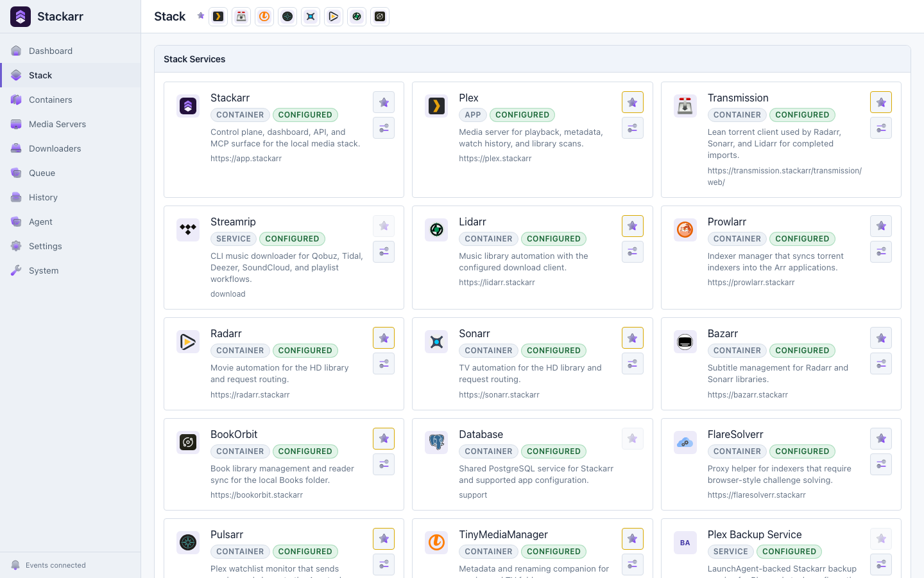Unfavorite Lidarr using its star button
Screen dimensions: 924x578
tap(633, 226)
